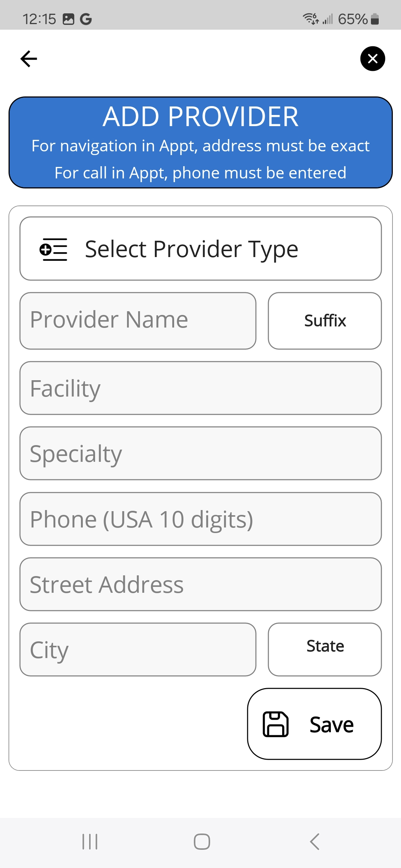The image size is (401, 868).
Task: Tap the Android system back chevron
Action: tap(314, 842)
